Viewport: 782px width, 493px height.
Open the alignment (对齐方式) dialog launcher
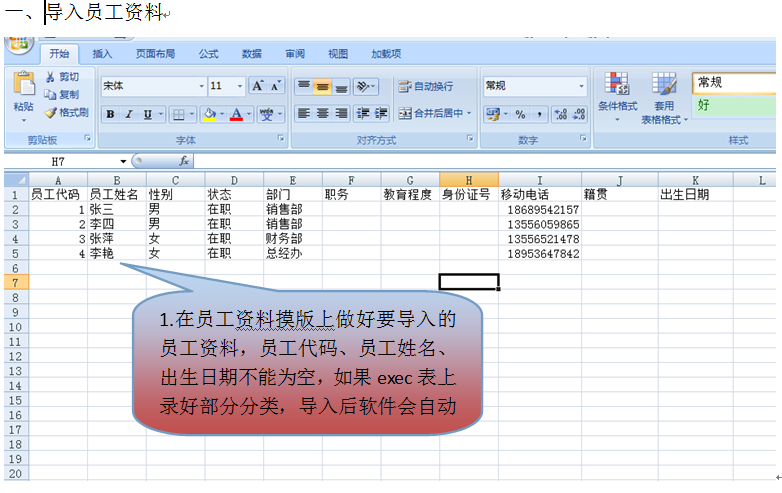470,138
